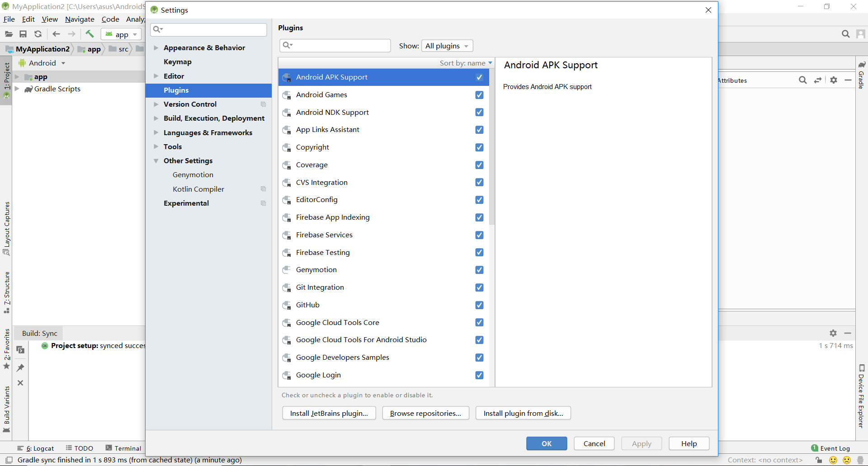Toggle the GitHub plugin checkbox
This screenshot has width=868, height=466.
(x=479, y=305)
